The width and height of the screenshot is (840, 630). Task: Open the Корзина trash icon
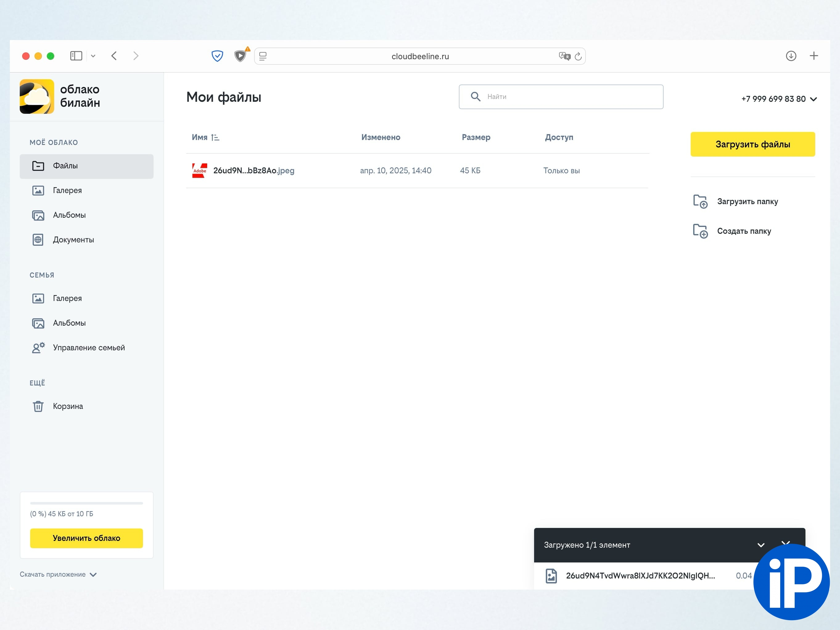38,406
